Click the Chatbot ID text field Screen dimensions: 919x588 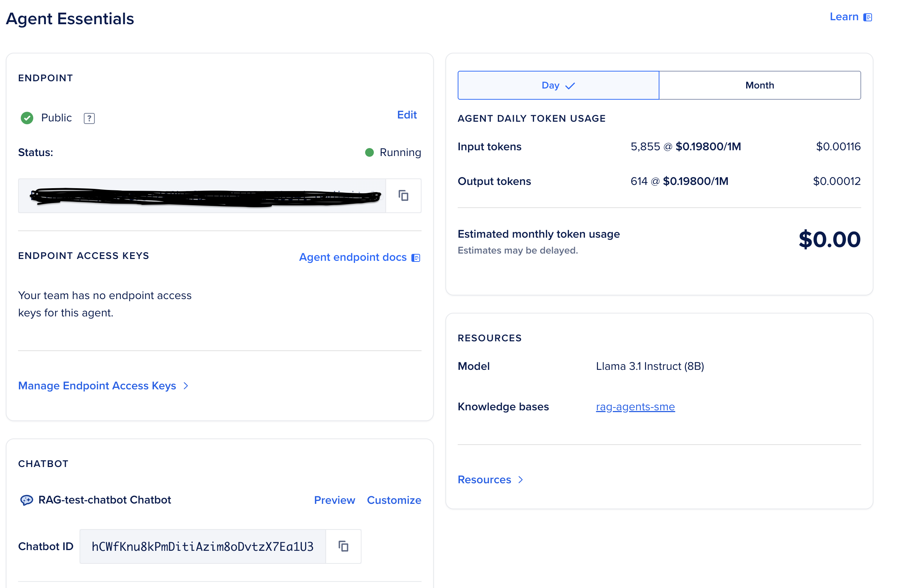tap(202, 546)
